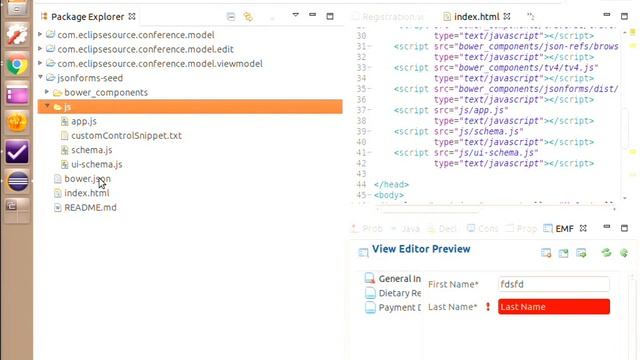Collapse the jsonforms-seed project

point(40,77)
